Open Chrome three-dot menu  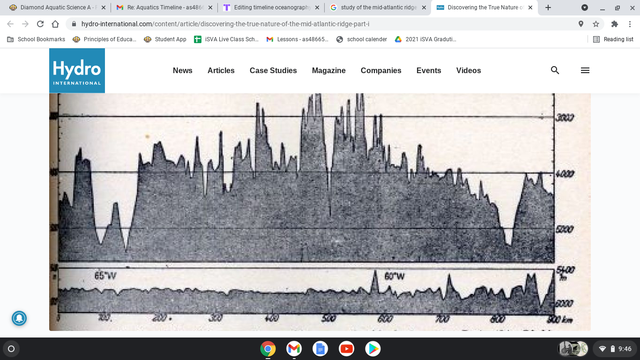(630, 24)
